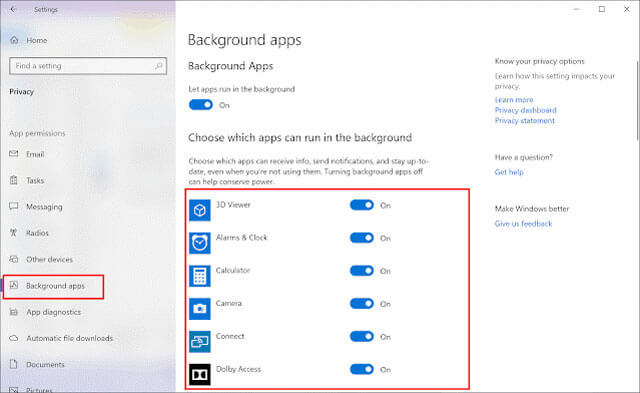640x393 pixels.
Task: Click the Other devices icon
Action: point(14,259)
